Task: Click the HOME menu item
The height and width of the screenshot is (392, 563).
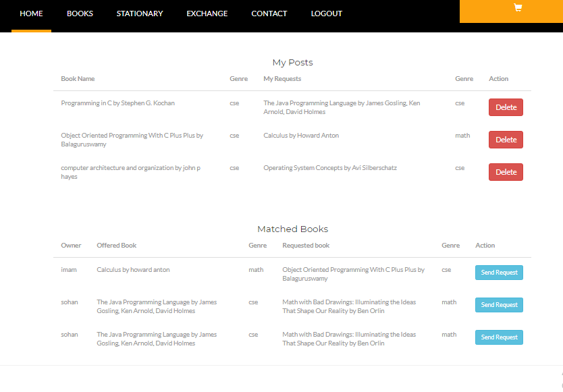Action: [31, 13]
